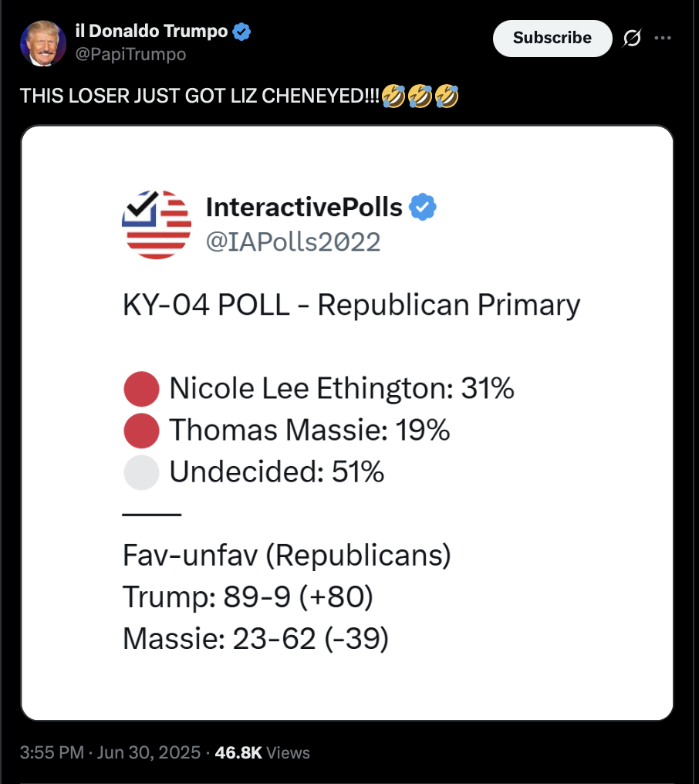
Task: Open the embedded poll image
Action: click(x=347, y=423)
